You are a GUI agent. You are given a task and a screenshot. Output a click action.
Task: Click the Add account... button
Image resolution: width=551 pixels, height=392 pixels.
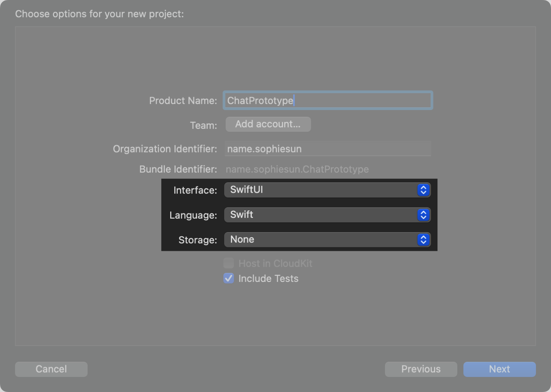pyautogui.click(x=268, y=124)
